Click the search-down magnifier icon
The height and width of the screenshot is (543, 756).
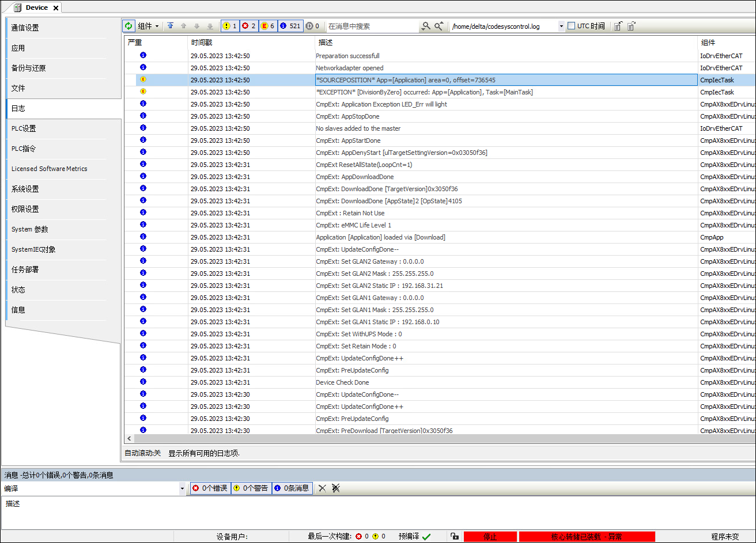[426, 26]
